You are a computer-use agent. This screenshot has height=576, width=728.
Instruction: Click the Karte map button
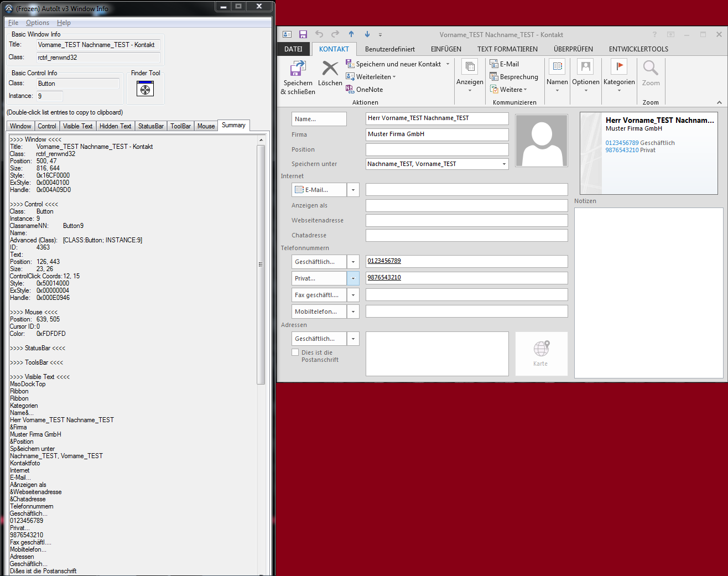pos(541,354)
